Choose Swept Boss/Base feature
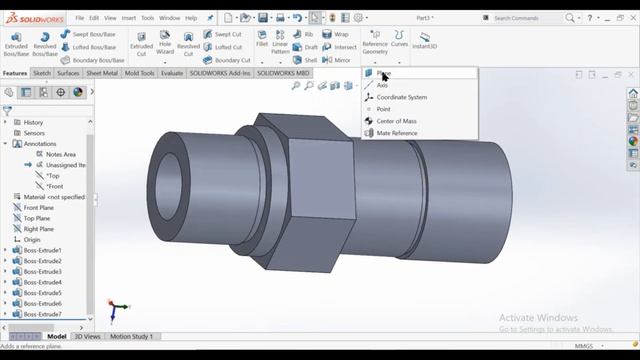640x360 pixels. click(88, 34)
